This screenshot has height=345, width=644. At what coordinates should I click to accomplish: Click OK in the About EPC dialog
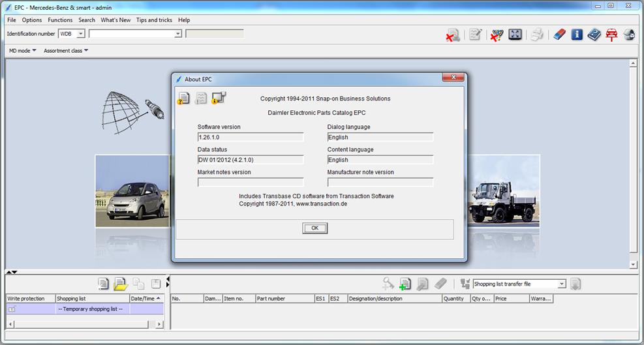coord(315,228)
